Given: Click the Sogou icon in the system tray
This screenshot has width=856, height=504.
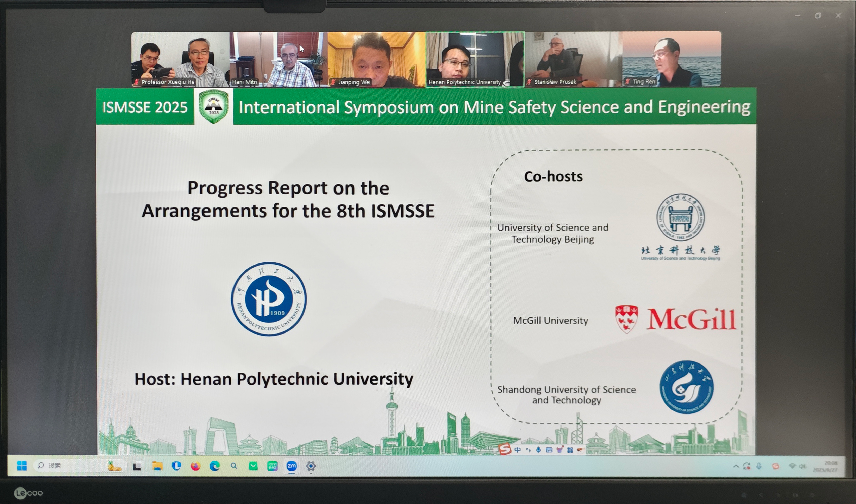Looking at the screenshot, I should [775, 466].
